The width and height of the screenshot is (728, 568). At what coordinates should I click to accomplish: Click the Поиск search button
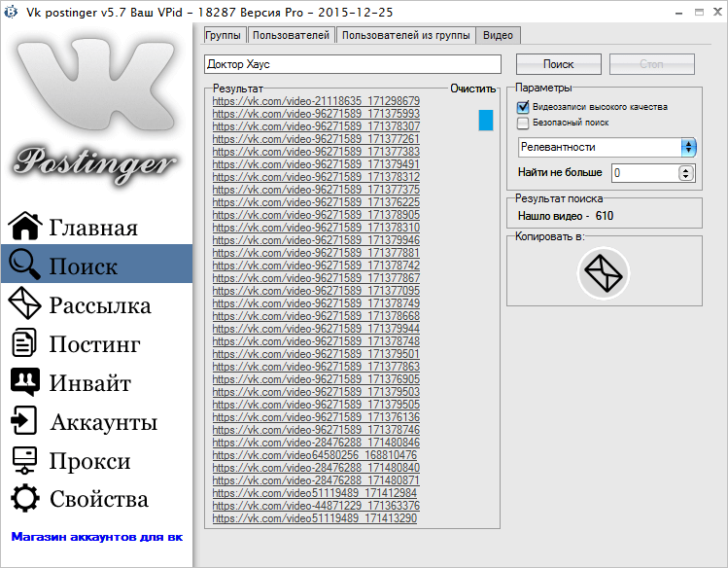[x=559, y=64]
